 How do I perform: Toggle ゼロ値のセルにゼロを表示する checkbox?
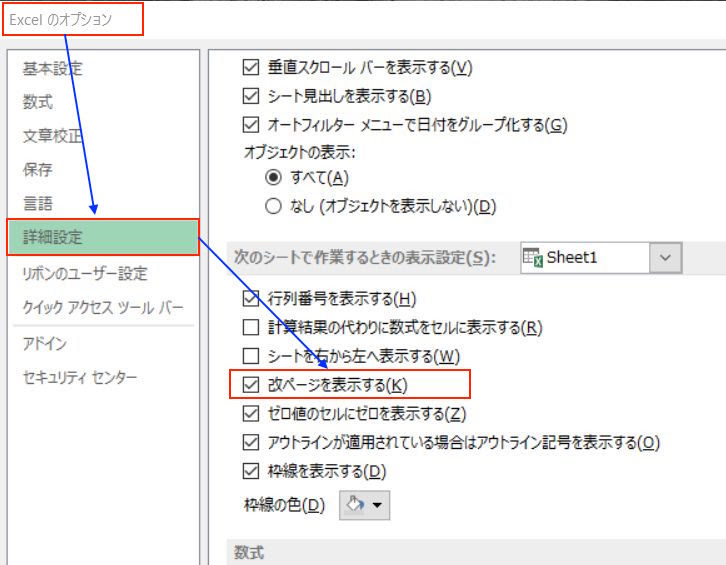click(250, 413)
